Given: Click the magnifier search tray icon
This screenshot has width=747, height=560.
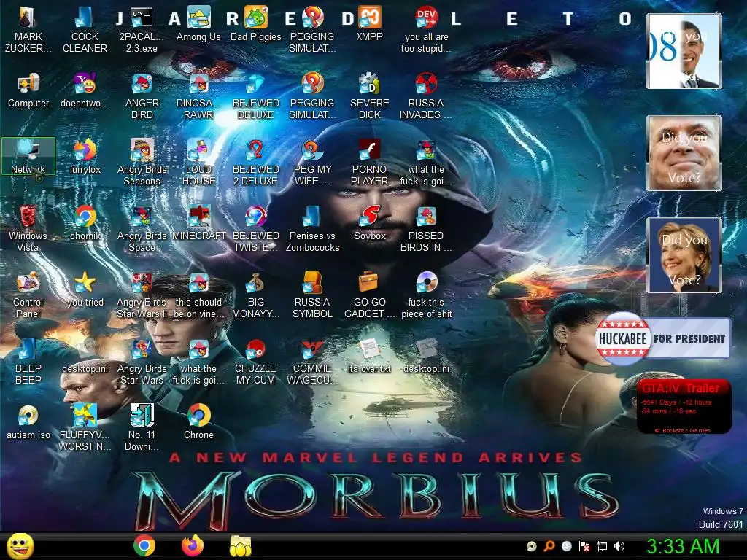Looking at the screenshot, I should [549, 546].
